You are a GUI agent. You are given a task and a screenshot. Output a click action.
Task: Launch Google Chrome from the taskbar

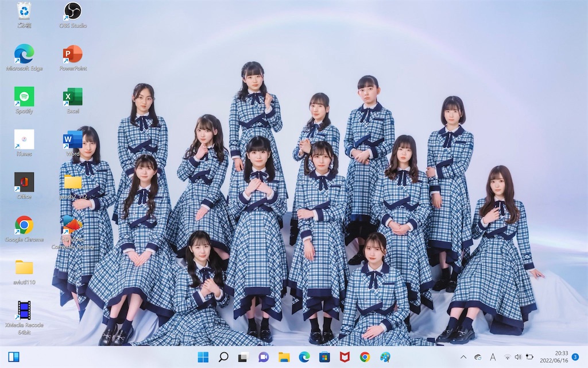pos(365,356)
